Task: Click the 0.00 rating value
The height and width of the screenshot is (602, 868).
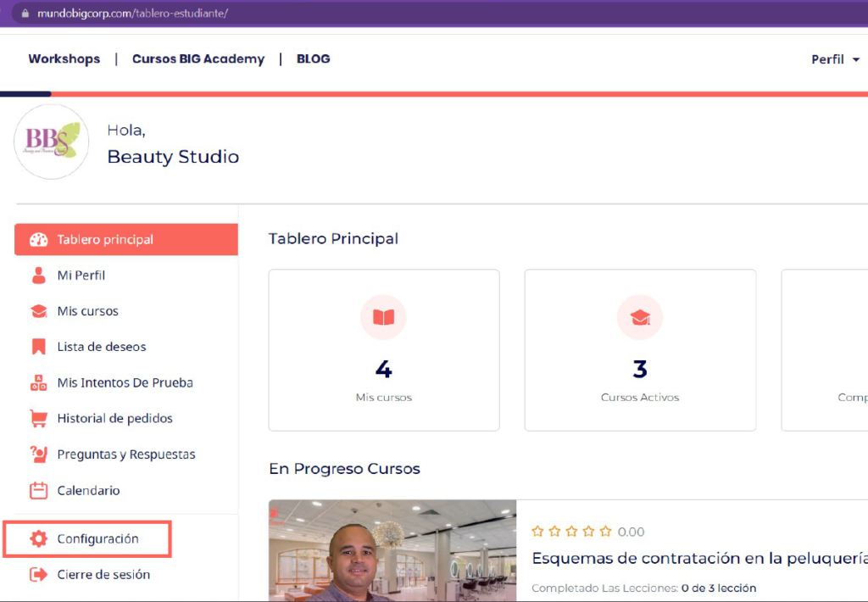Action: (x=631, y=532)
